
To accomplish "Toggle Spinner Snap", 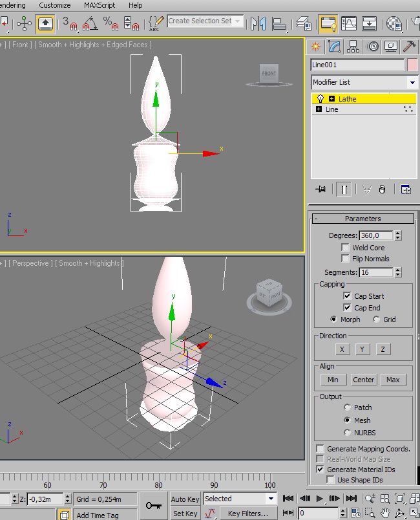I will [x=131, y=23].
